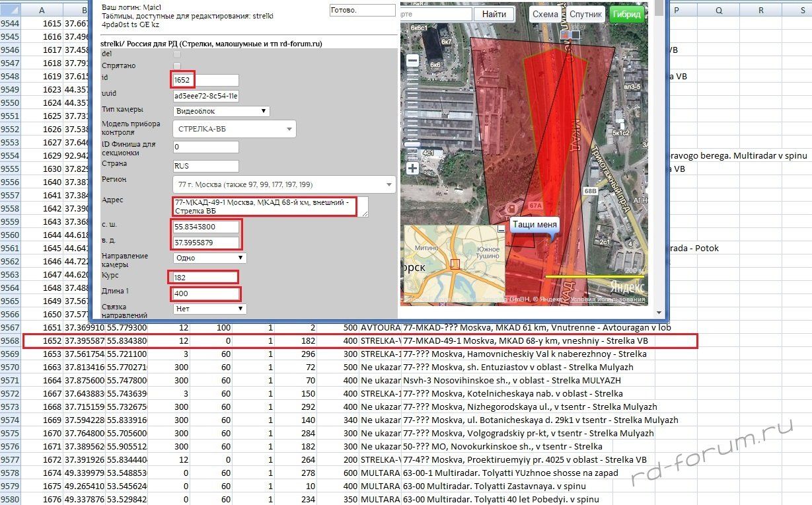Open the 'Регион' dropdown list
This screenshot has width=812, height=505.
pos(284,184)
